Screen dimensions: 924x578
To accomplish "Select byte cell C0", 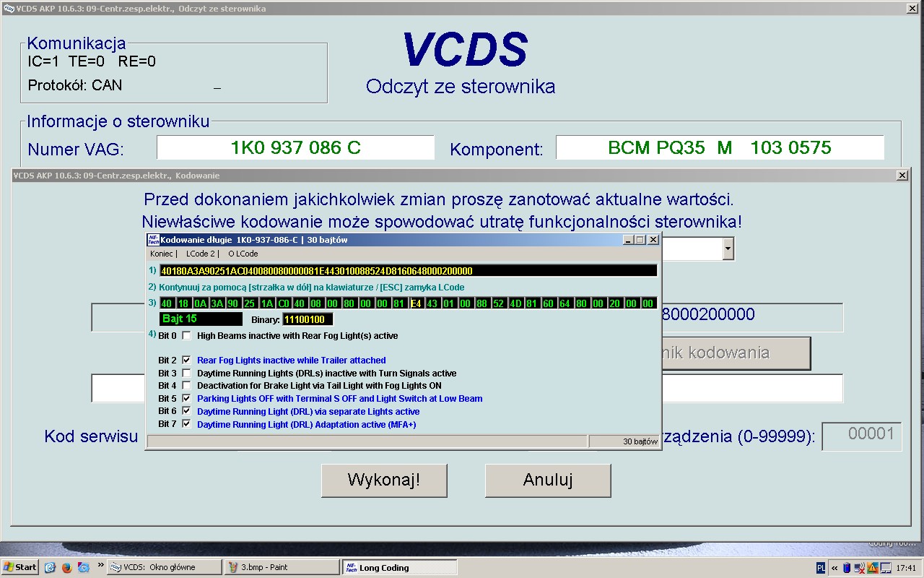I will tap(283, 303).
